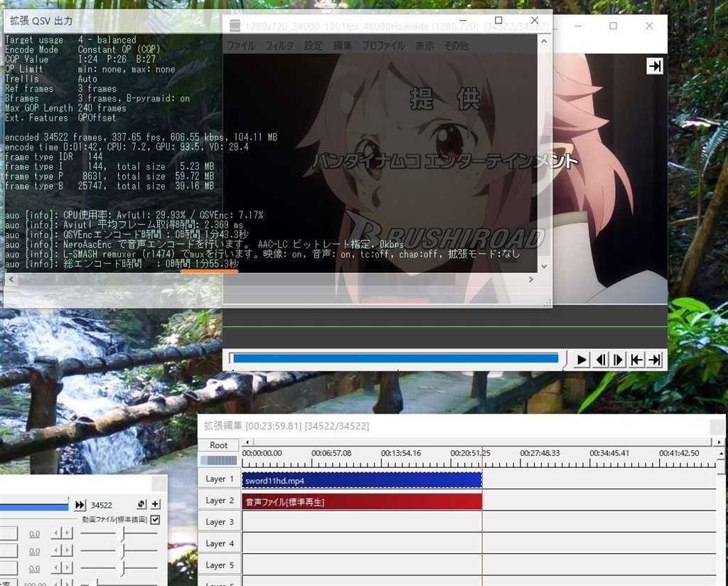728x586 pixels.
Task: Click the Root button in the timeline
Action: (219, 445)
